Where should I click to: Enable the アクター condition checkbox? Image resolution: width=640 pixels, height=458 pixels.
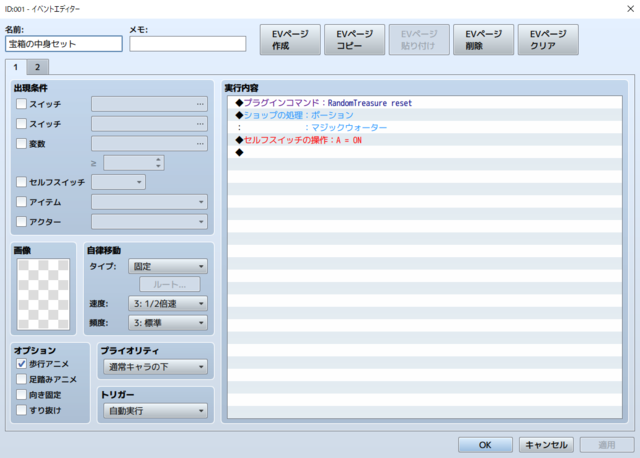point(21,221)
